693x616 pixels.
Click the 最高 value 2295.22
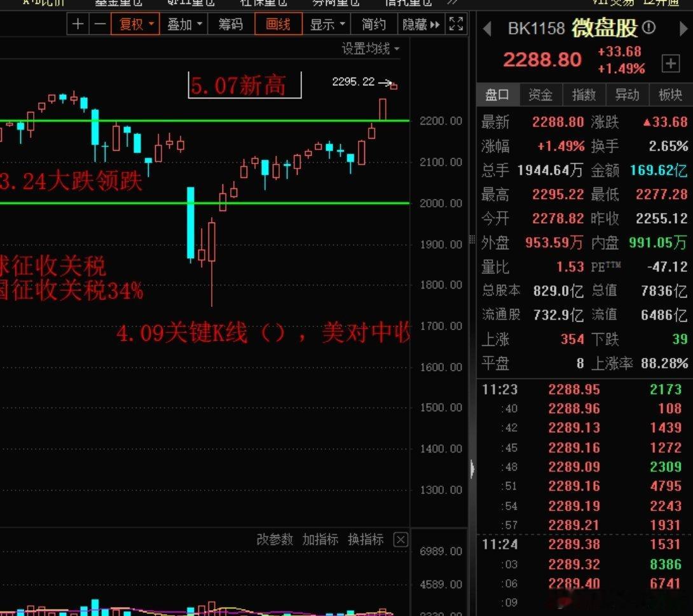[558, 194]
